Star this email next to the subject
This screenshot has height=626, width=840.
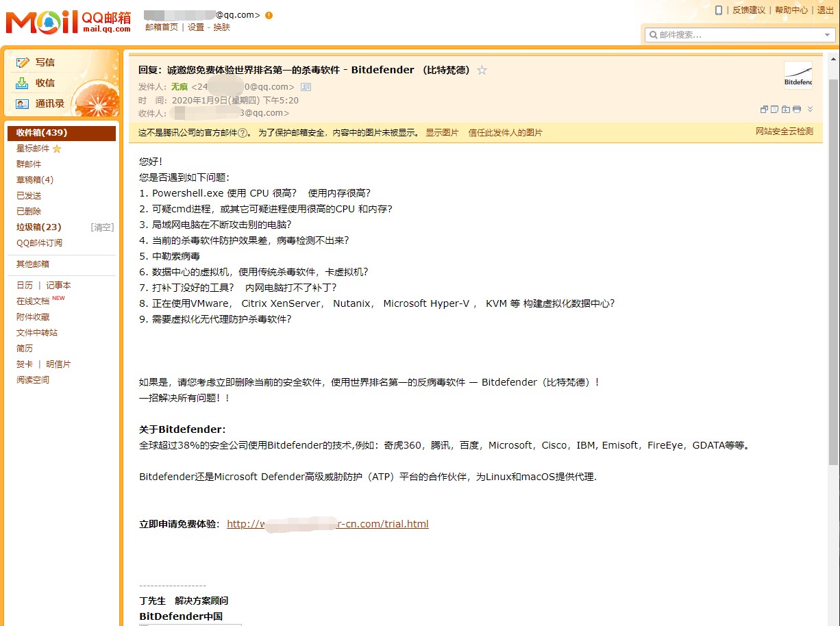482,70
